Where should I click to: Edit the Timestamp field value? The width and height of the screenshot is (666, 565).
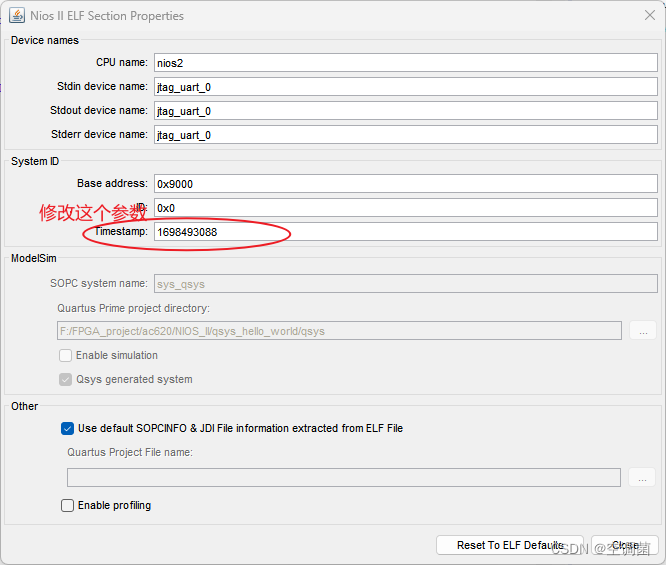pyautogui.click(x=406, y=232)
